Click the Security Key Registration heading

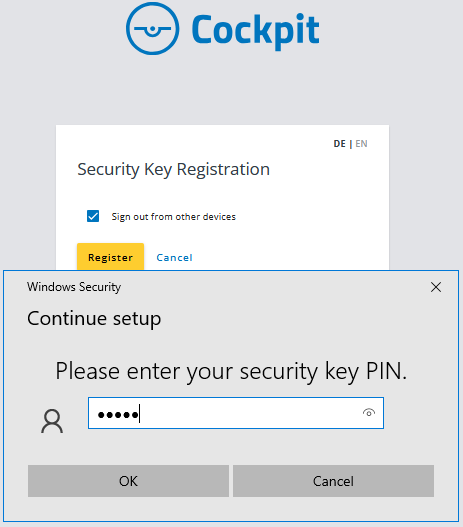click(x=173, y=169)
